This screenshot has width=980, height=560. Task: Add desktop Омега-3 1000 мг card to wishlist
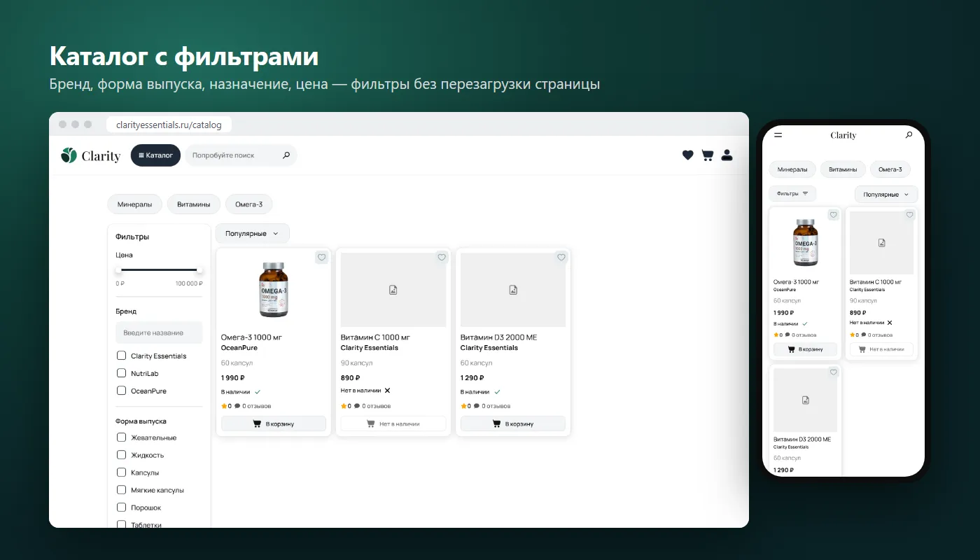321,258
